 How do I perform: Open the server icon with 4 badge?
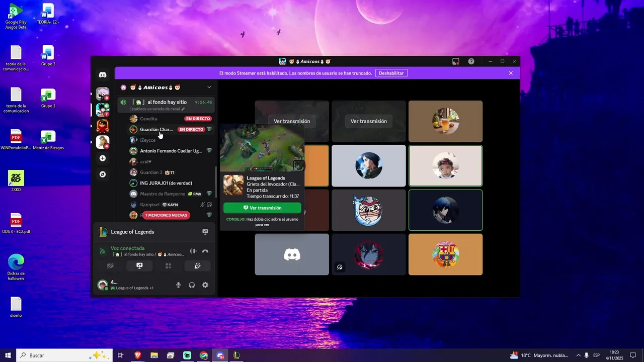(x=103, y=142)
